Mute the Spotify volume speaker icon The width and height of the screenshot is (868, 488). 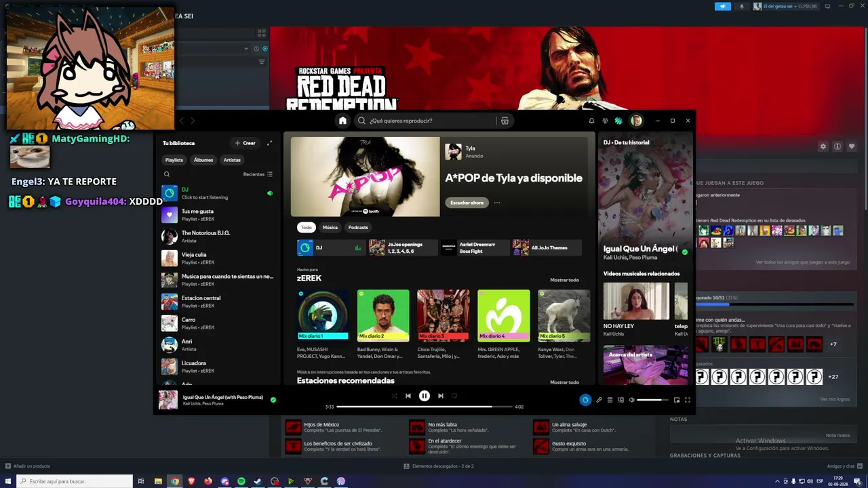pyautogui.click(x=631, y=400)
